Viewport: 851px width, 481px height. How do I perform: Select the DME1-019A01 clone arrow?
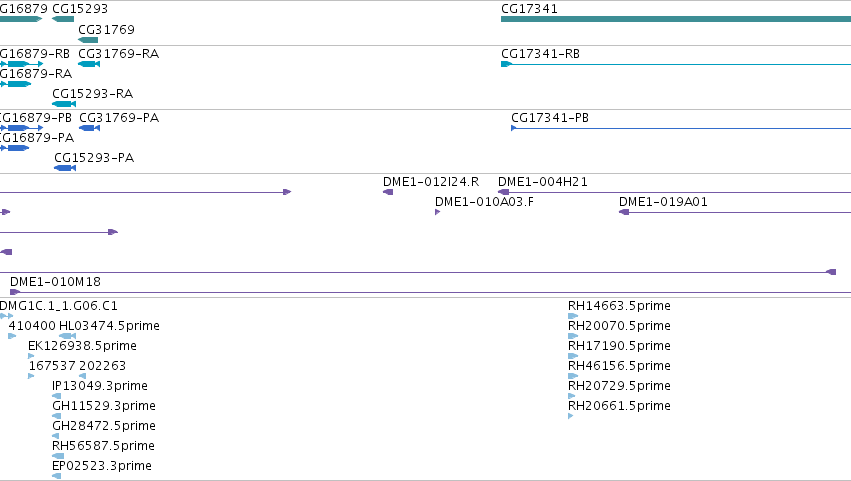click(x=624, y=212)
